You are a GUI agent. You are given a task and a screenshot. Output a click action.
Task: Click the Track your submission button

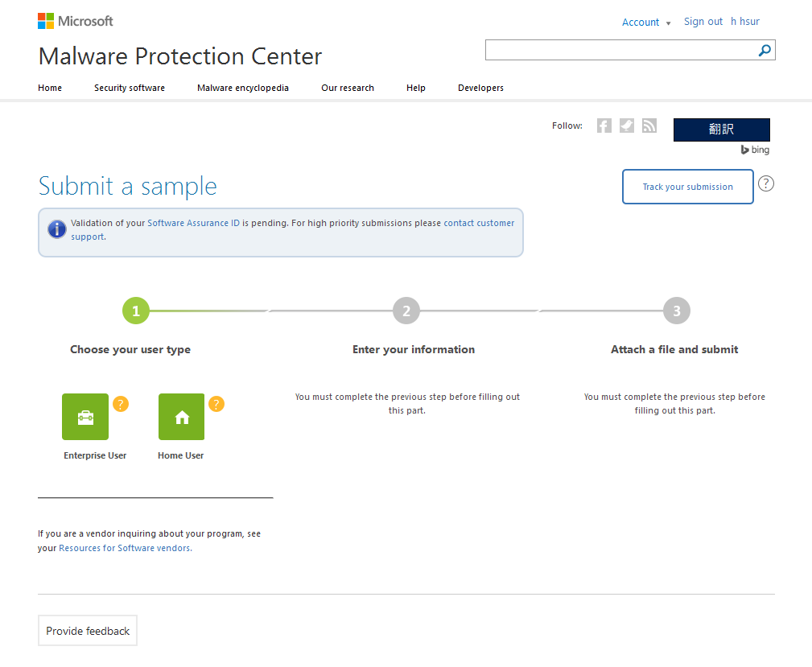click(x=687, y=186)
